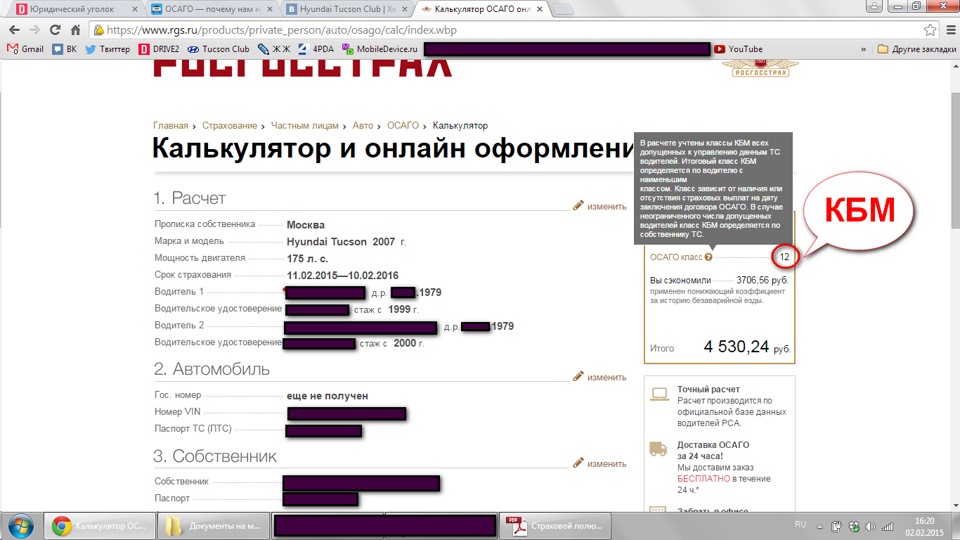Click the Hyundai Tucson 2007 value
This screenshot has width=960, height=540.
pos(346,242)
